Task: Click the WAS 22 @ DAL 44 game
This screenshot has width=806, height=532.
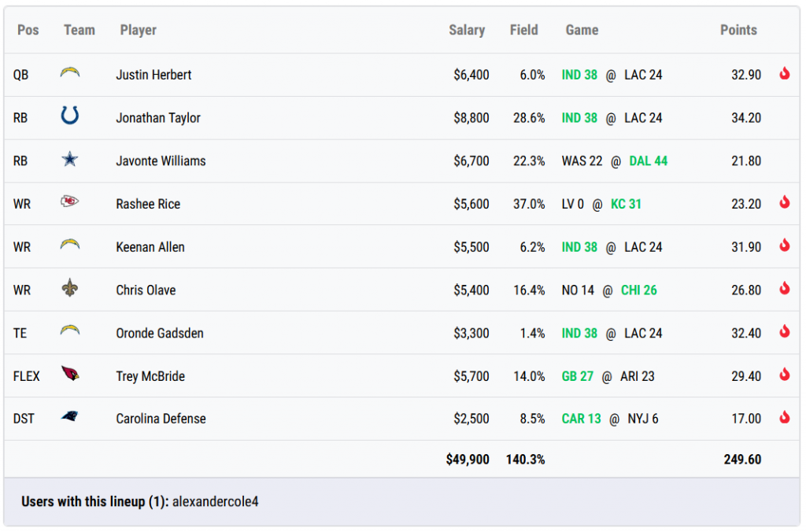Action: pyautogui.click(x=614, y=161)
